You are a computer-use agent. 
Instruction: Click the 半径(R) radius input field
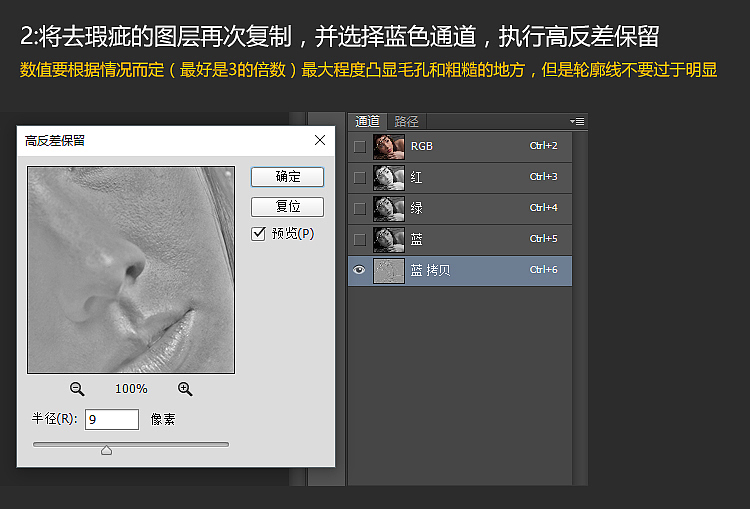pyautogui.click(x=112, y=420)
